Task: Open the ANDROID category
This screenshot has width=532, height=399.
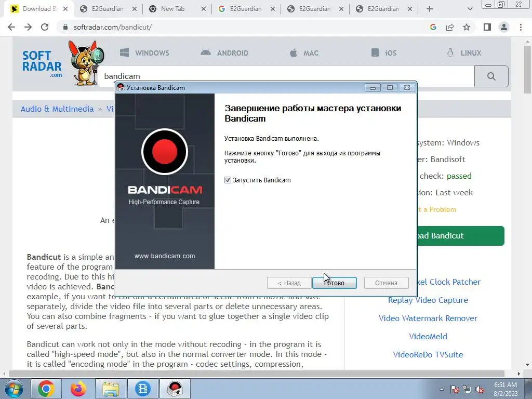Action: coord(224,53)
